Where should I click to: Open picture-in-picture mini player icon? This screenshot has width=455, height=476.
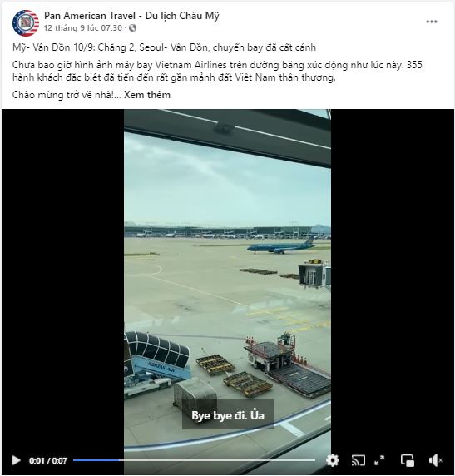click(408, 460)
